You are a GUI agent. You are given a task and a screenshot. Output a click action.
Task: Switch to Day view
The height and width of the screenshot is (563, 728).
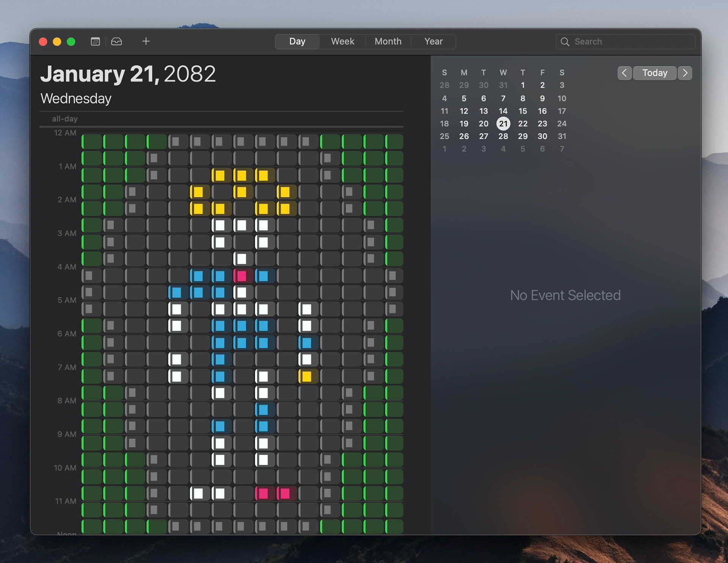[x=297, y=41]
